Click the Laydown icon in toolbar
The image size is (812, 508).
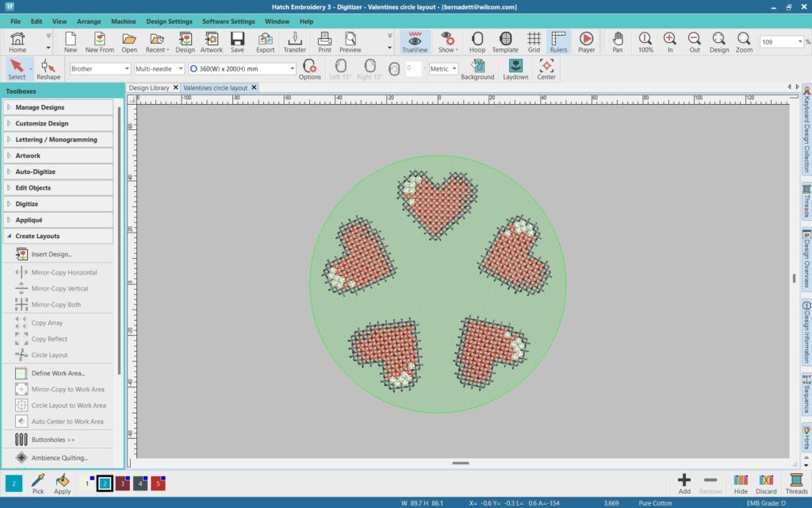click(515, 69)
